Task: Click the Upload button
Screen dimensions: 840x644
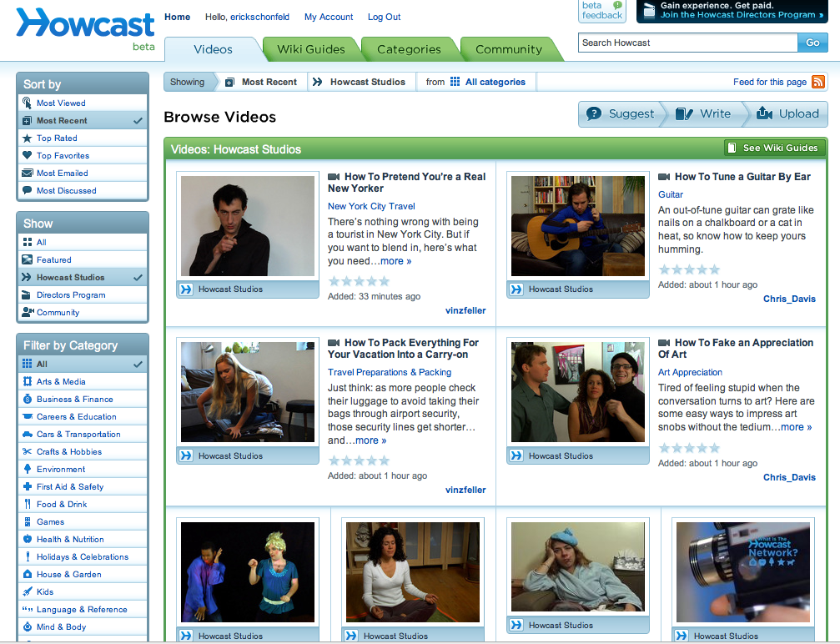Action: coord(787,113)
